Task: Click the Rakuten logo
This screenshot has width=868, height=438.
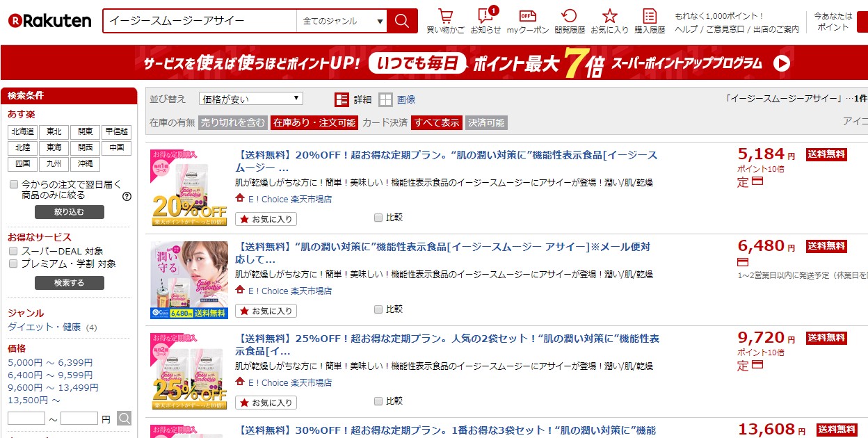Action: tap(50, 21)
